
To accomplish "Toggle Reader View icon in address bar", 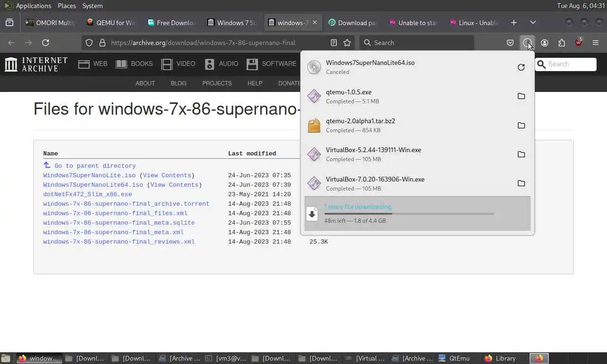I will coord(334,43).
